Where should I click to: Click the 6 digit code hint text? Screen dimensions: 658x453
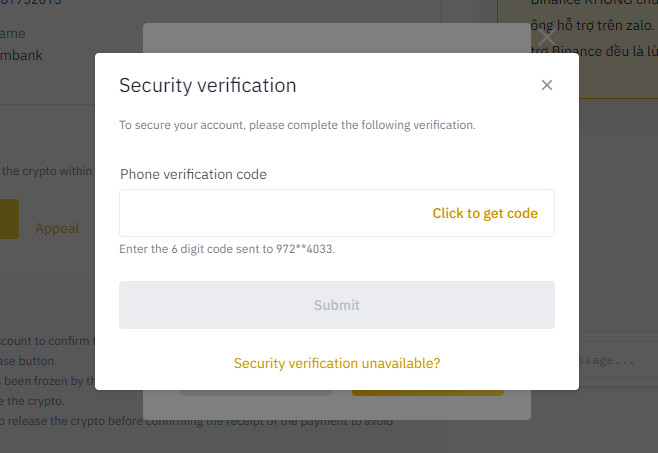[x=226, y=248]
